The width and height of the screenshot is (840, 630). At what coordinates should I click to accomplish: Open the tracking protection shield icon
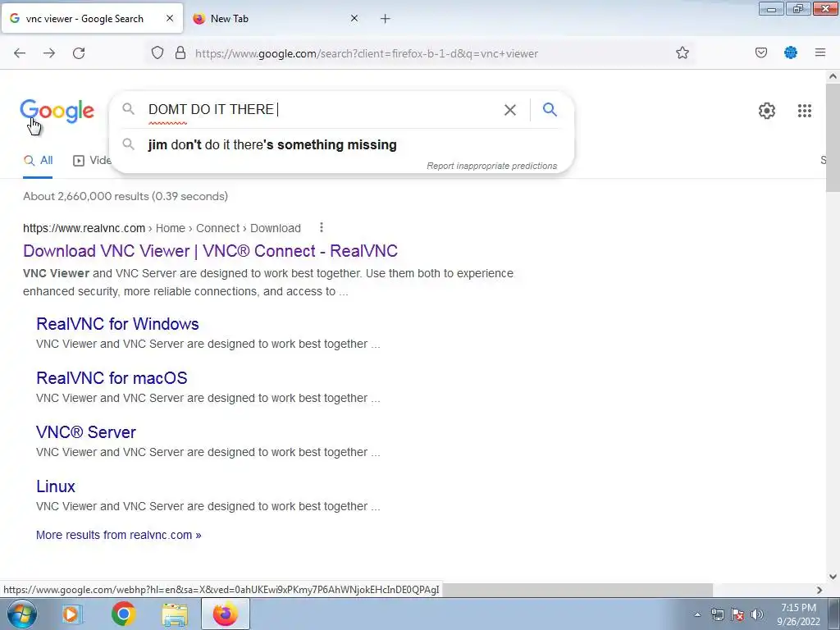(x=157, y=53)
